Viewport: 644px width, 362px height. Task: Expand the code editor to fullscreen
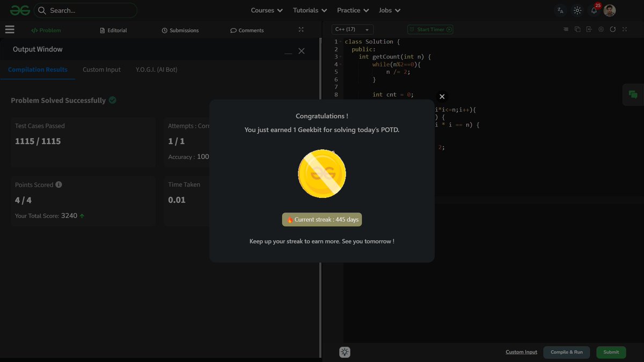(625, 29)
